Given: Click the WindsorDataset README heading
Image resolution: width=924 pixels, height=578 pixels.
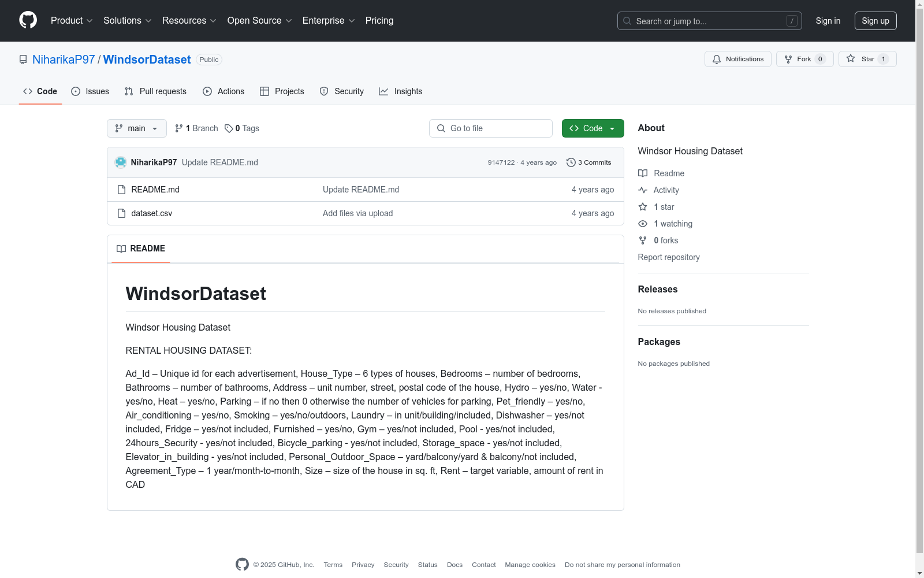Looking at the screenshot, I should [x=196, y=294].
